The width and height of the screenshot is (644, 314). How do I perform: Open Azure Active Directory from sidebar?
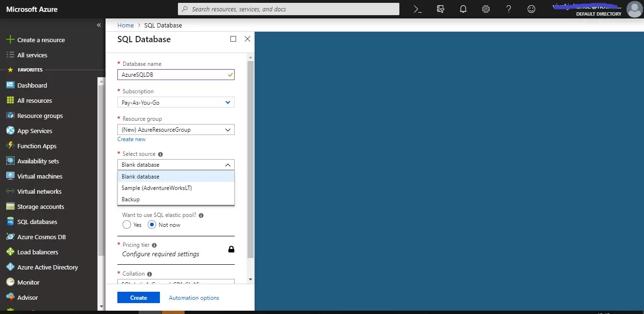[48, 267]
